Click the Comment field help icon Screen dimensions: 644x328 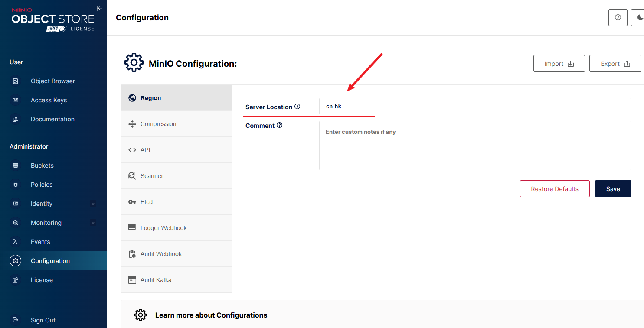tap(279, 125)
